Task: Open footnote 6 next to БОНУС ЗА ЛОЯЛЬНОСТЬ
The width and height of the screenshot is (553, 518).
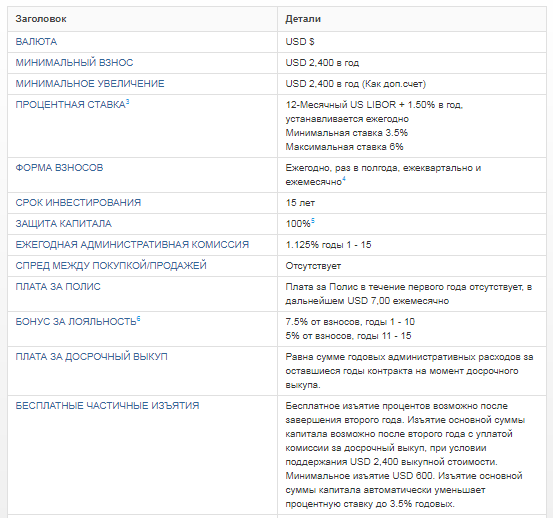Action: 139,319
